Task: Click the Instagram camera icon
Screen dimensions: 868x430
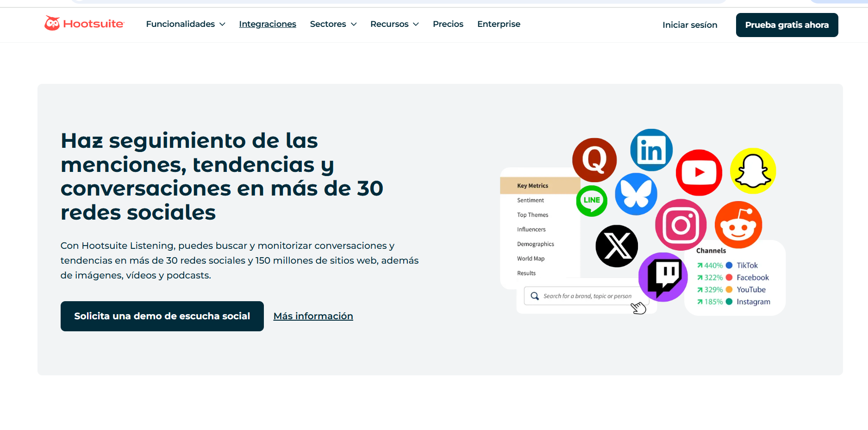Action: (681, 225)
